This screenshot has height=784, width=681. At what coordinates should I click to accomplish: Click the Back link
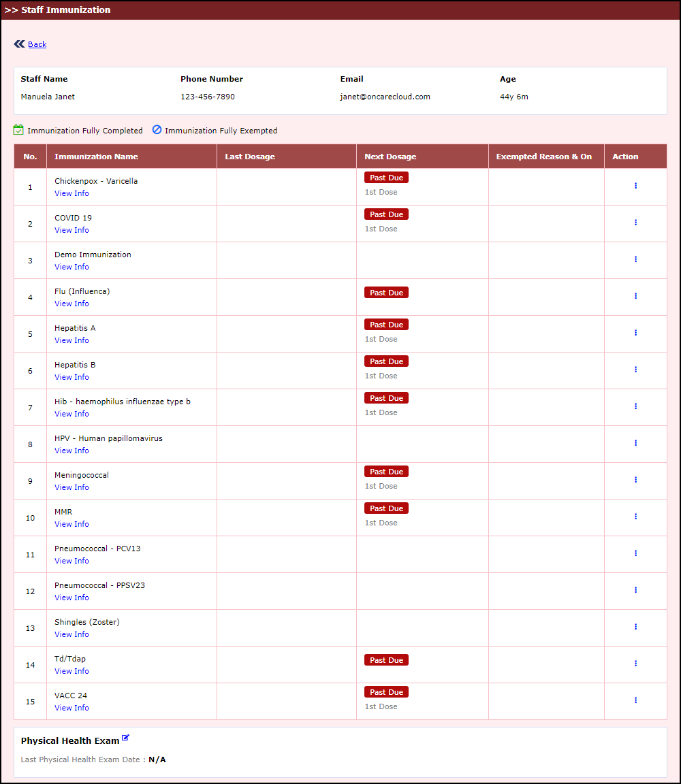37,44
